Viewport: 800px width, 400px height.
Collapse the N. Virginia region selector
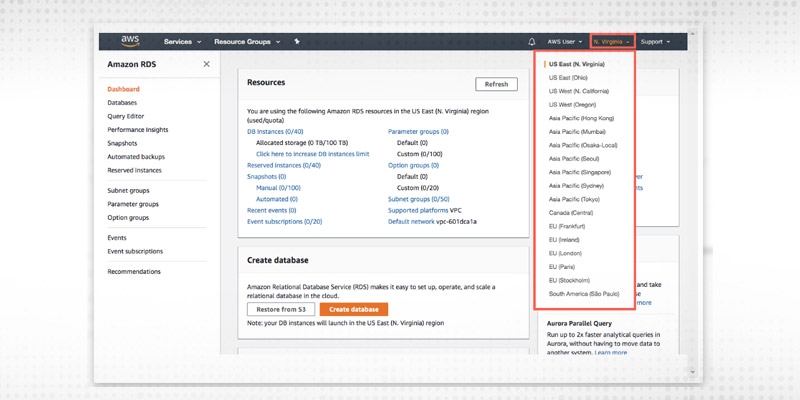[612, 42]
